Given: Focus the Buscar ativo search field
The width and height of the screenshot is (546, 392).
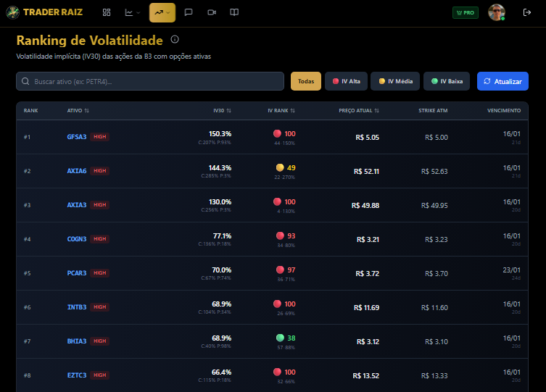Looking at the screenshot, I should pos(150,81).
